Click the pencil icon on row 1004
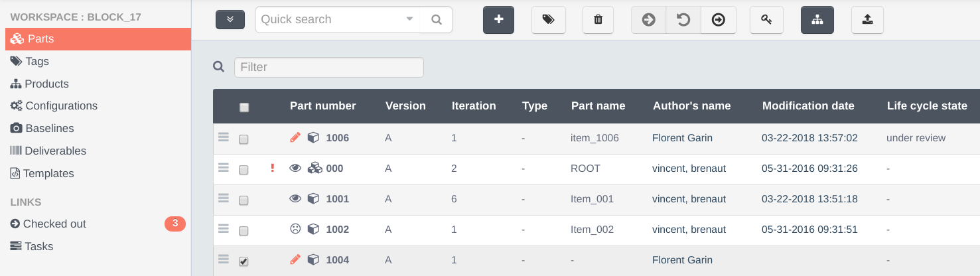Image resolution: width=980 pixels, height=276 pixels. 295,260
